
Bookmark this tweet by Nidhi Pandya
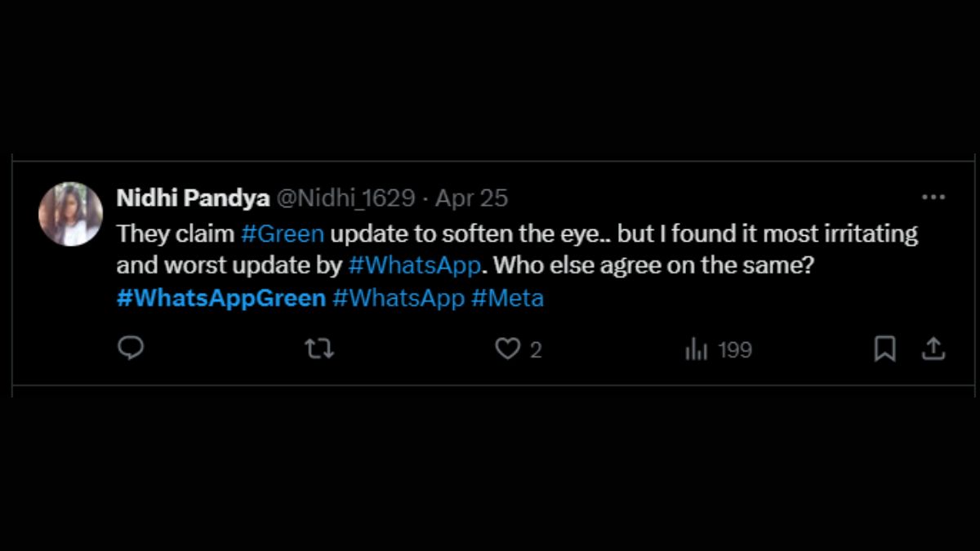(884, 349)
